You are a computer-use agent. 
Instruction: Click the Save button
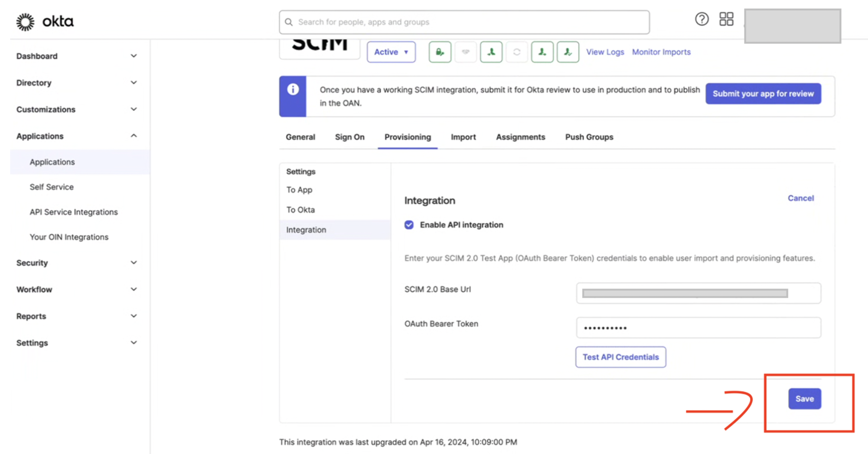pos(805,399)
